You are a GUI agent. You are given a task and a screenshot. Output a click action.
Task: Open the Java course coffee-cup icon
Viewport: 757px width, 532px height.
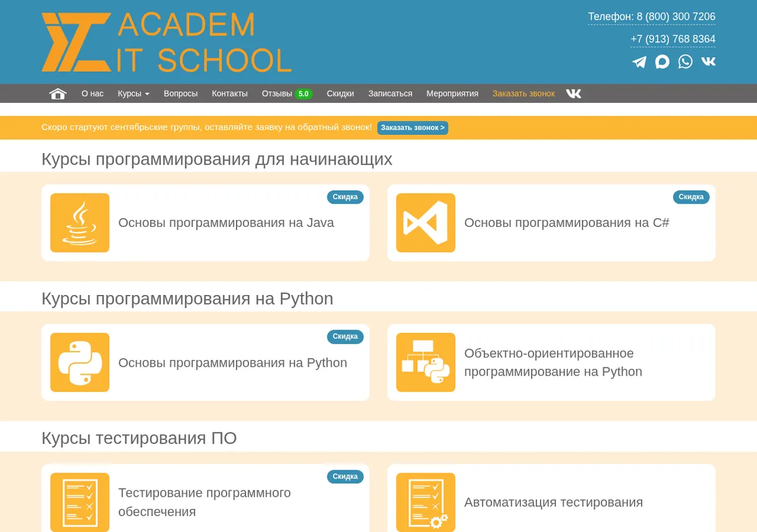click(x=80, y=223)
